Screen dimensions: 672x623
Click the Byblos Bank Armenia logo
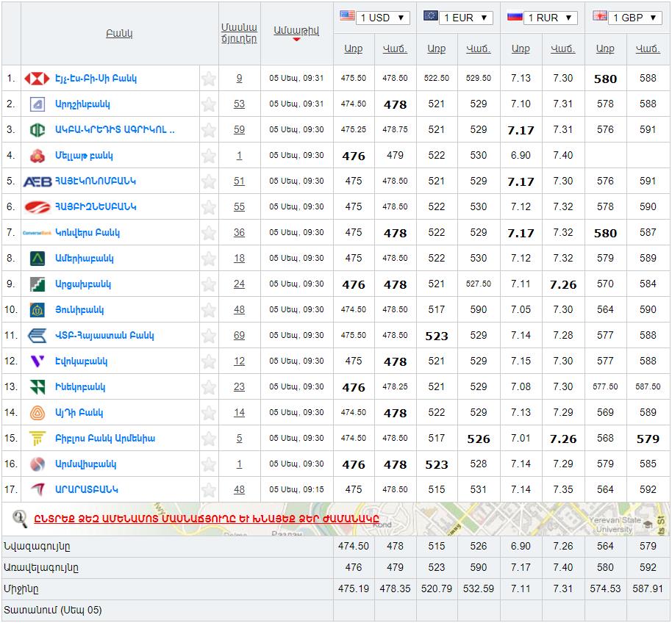[37, 439]
